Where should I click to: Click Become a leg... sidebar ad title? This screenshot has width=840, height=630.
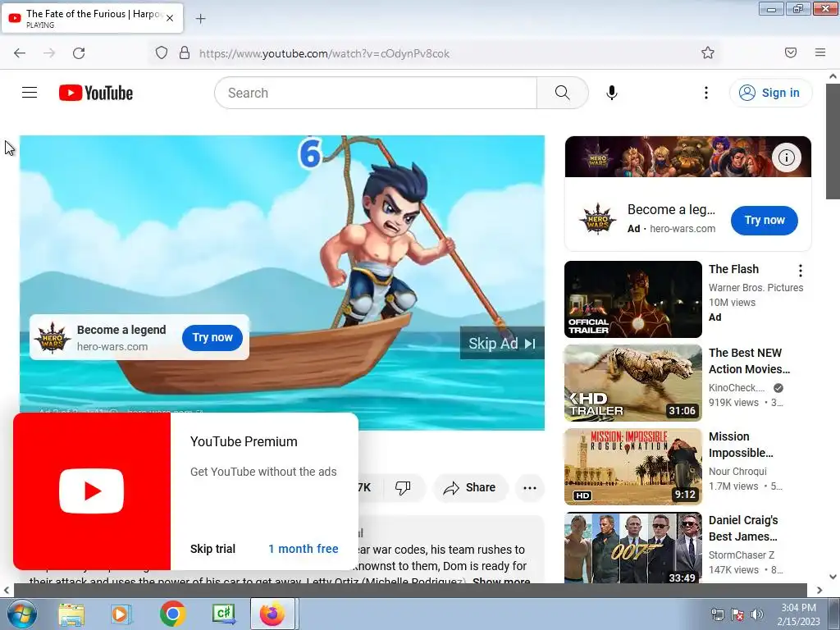(671, 209)
